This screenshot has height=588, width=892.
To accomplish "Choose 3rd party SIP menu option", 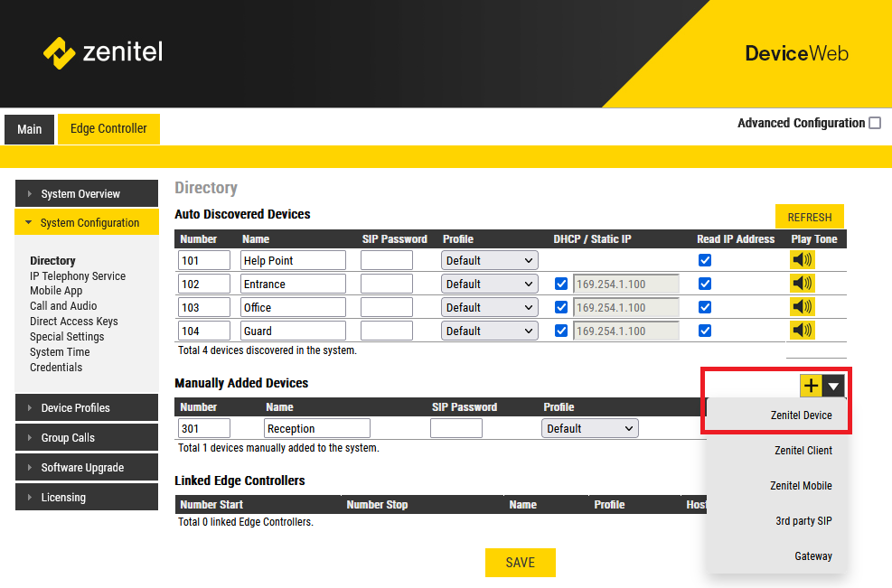I will click(x=803, y=521).
